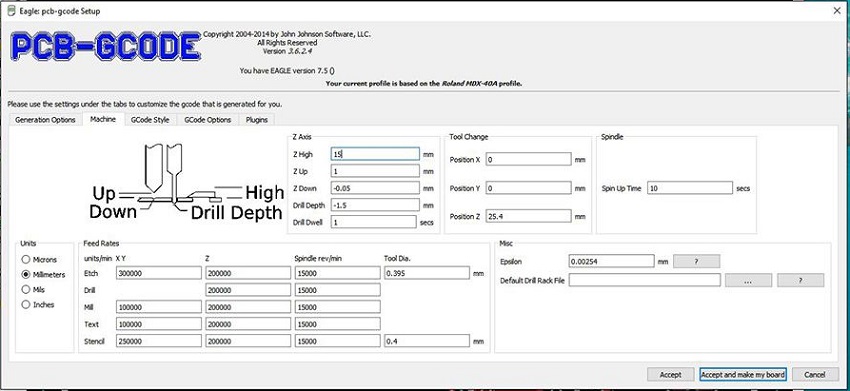Select the Mils units radio button
The image size is (850, 391).
point(25,290)
